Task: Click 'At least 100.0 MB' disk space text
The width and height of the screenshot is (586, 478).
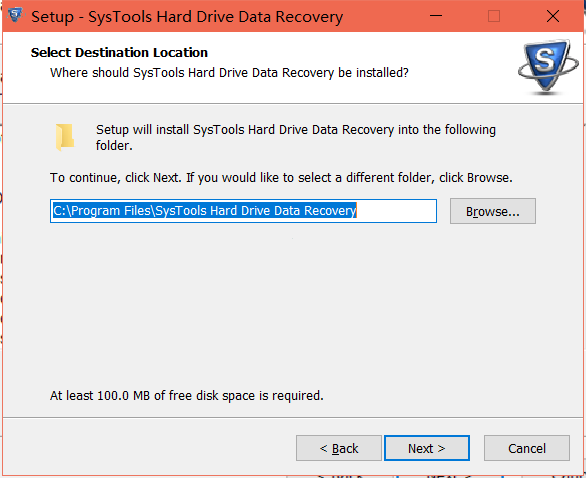Action: [186, 395]
